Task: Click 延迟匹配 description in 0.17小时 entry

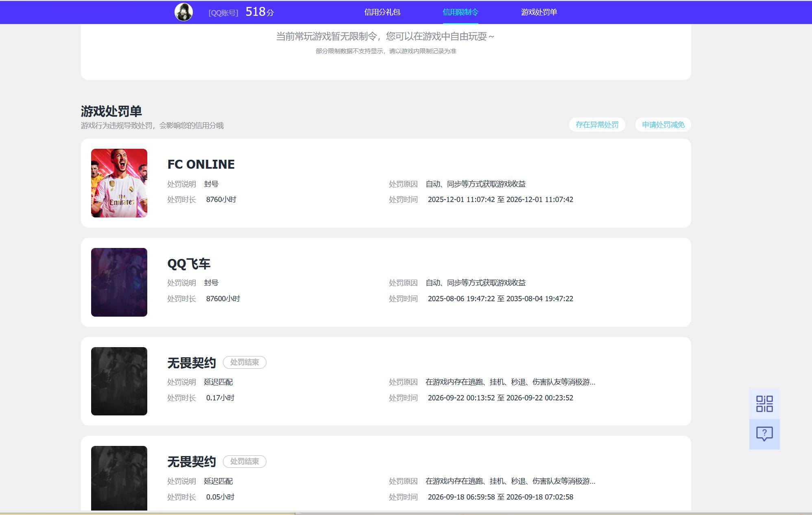Action: (x=218, y=382)
